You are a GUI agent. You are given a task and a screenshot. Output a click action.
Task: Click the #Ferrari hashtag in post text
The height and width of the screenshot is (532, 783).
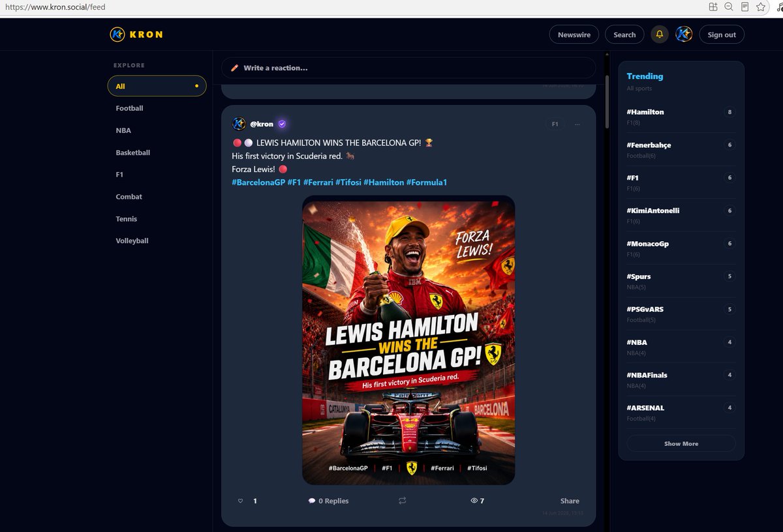318,183
